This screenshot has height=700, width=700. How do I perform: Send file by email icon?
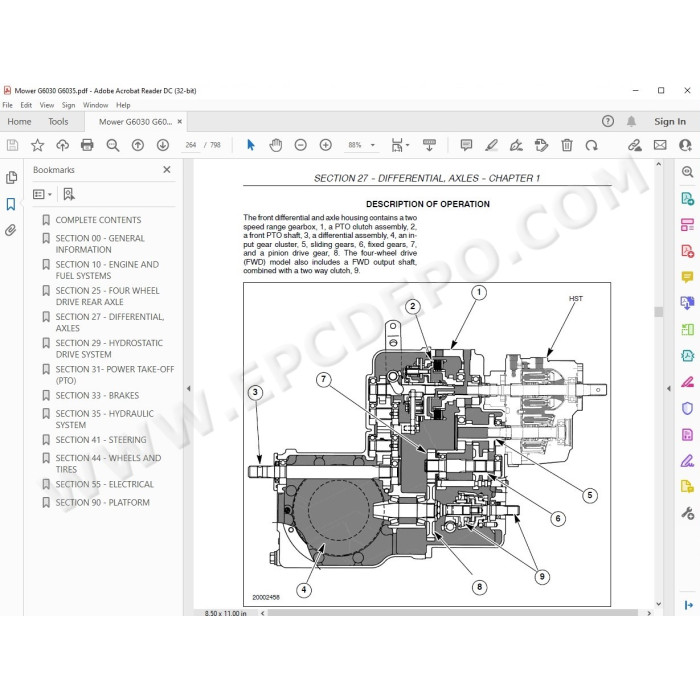pyautogui.click(x=660, y=145)
